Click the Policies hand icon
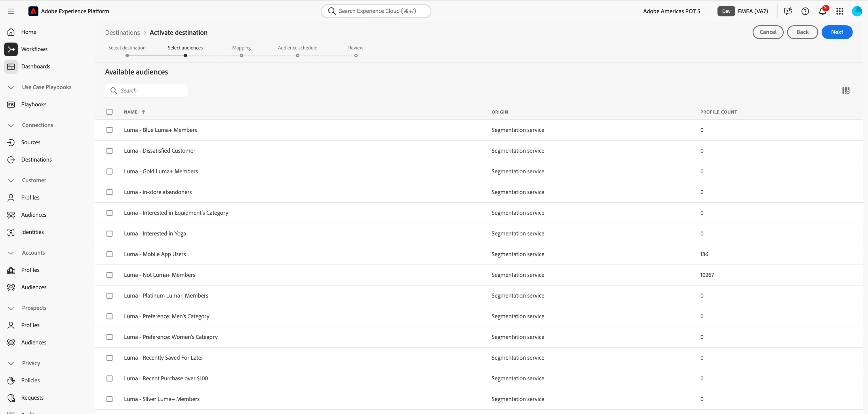The height and width of the screenshot is (414, 868). [11, 380]
